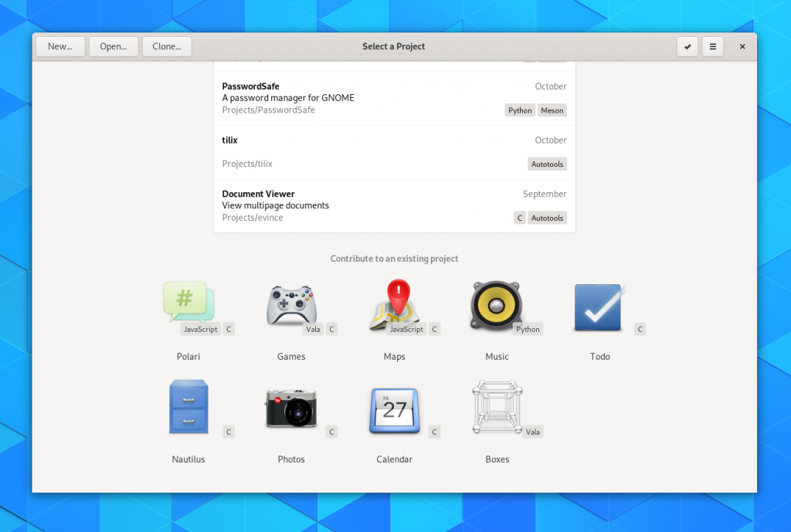Click the JavaScript tag under Maps
This screenshot has height=532, width=791.
tap(406, 329)
